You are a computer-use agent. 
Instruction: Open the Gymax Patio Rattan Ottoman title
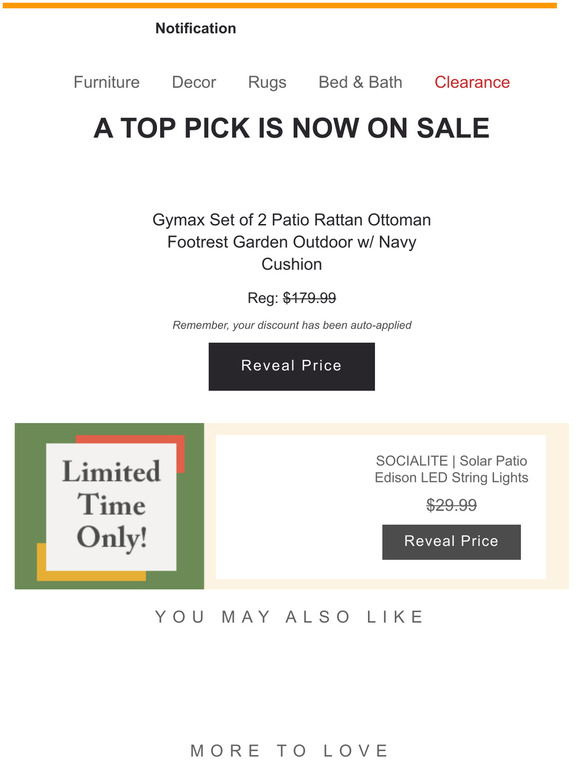point(291,242)
